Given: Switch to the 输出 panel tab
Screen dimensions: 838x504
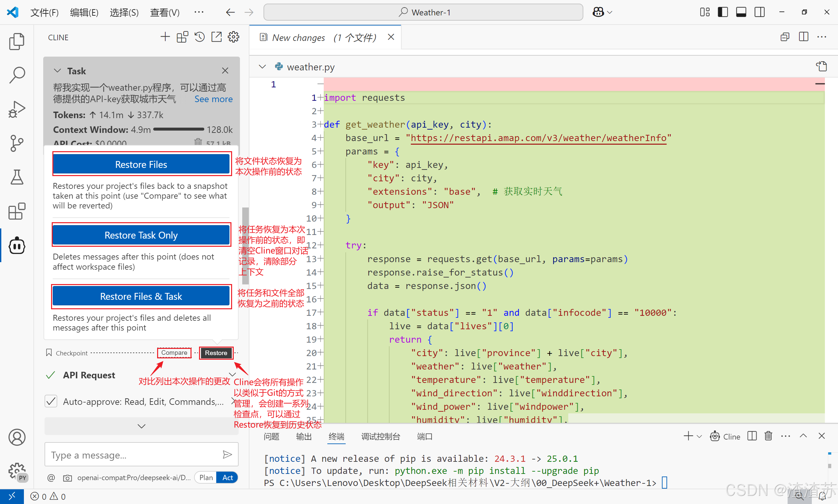Looking at the screenshot, I should (x=303, y=436).
